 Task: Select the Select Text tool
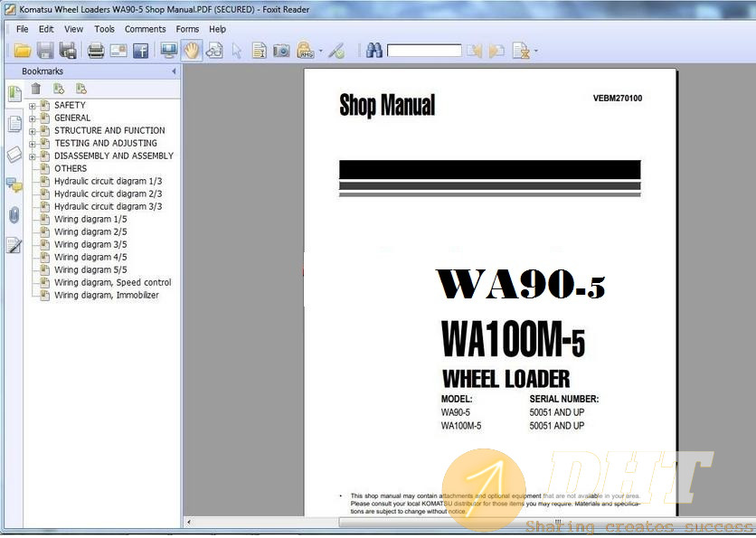(x=260, y=50)
